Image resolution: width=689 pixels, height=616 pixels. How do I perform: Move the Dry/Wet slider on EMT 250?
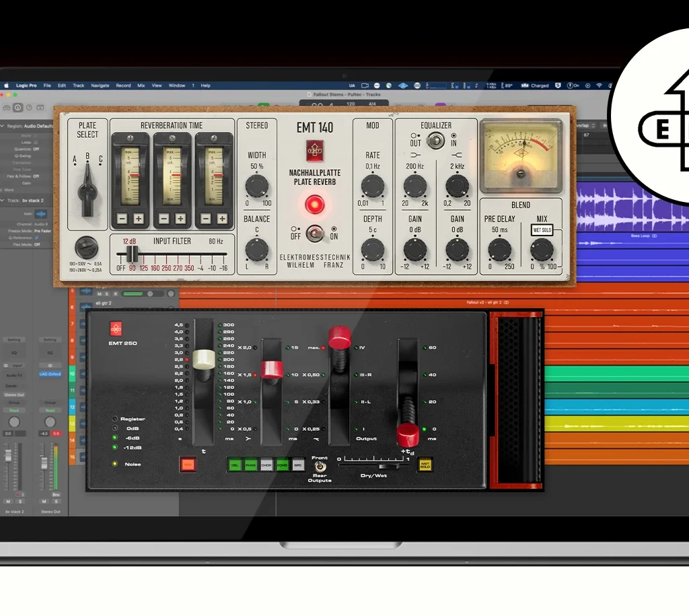[389, 466]
